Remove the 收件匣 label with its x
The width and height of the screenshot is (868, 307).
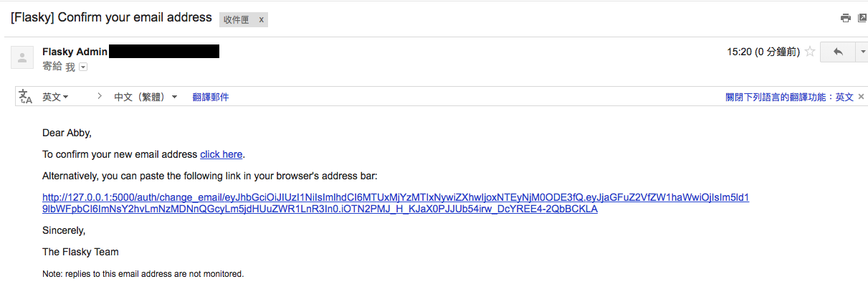click(261, 20)
